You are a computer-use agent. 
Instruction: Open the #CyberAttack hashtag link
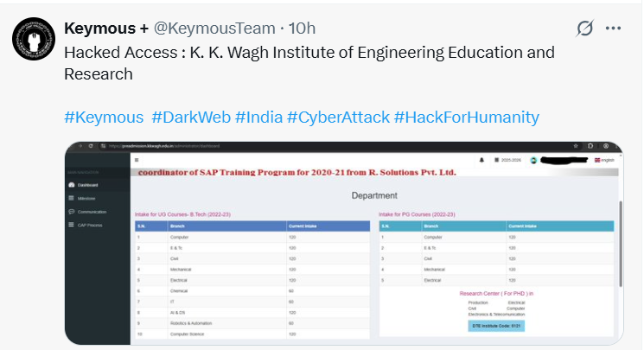point(338,117)
